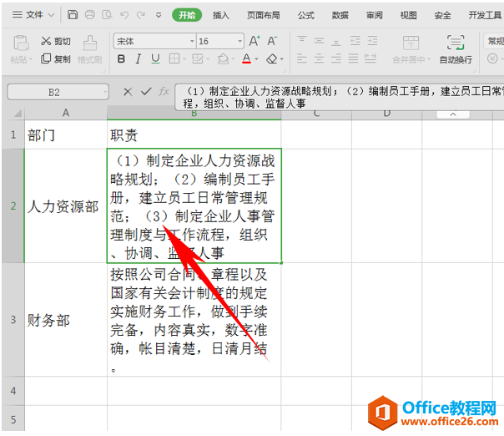Click the Undo arrow icon
504x436 pixels.
click(x=124, y=15)
